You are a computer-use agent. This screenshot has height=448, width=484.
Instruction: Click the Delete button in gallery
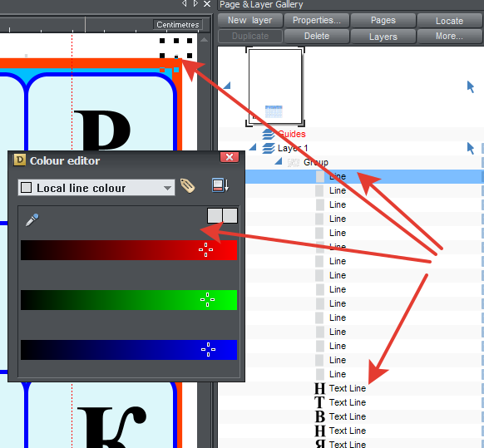pos(317,36)
